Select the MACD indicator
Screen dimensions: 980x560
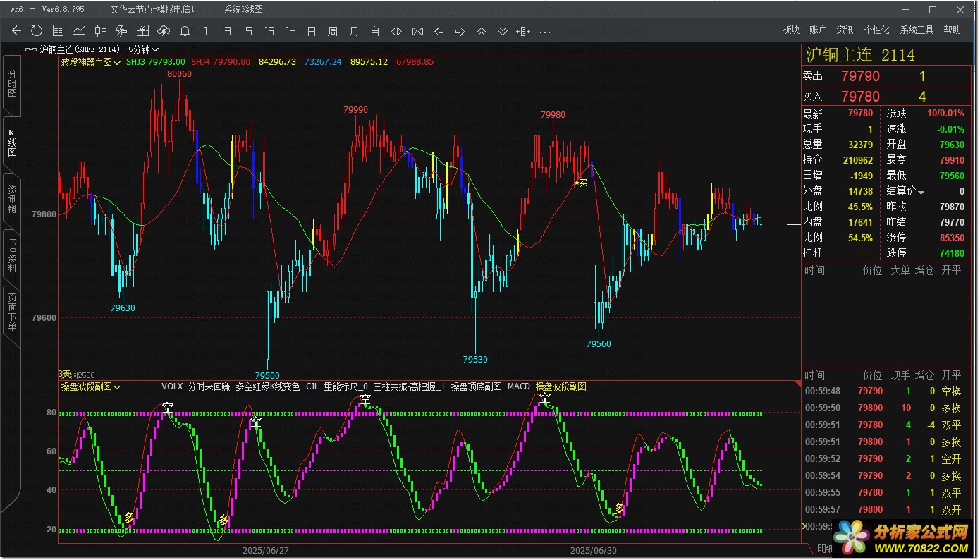point(518,386)
